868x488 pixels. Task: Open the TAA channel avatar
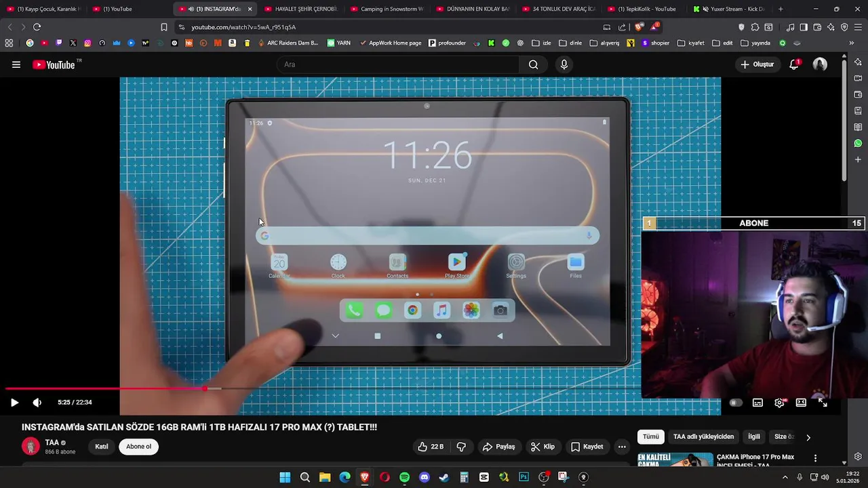click(x=31, y=446)
